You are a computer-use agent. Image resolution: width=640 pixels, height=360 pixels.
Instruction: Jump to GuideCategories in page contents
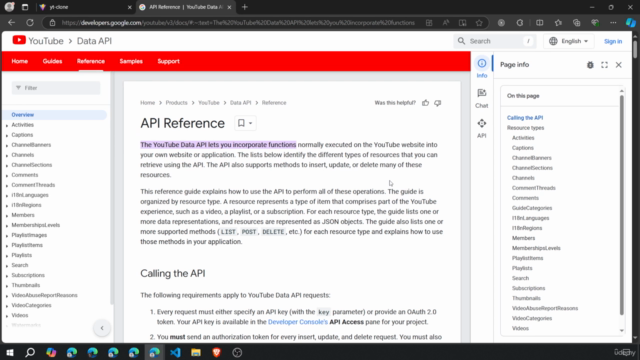[532, 208]
